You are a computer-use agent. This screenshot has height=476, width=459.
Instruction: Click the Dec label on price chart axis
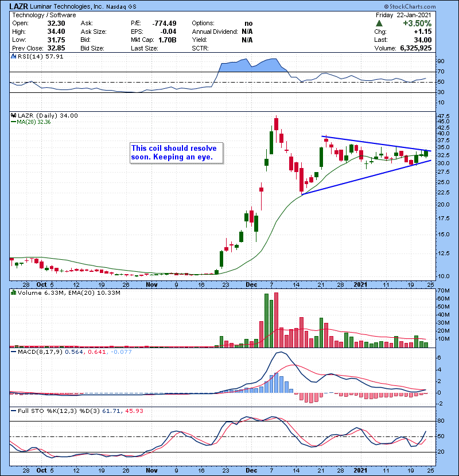coord(251,285)
